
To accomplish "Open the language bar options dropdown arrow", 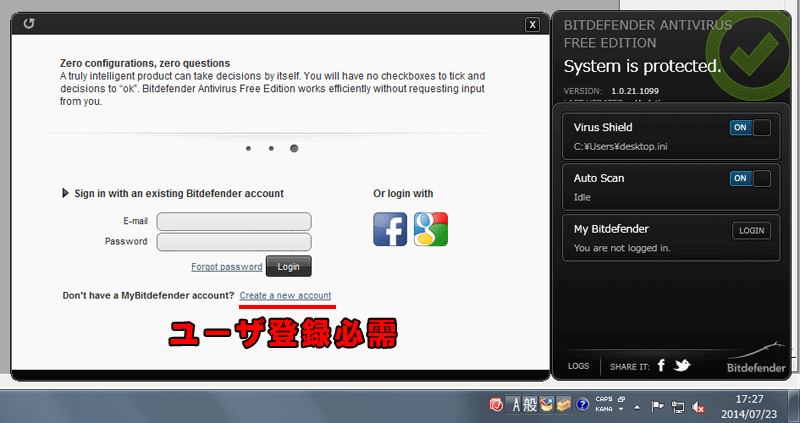I will 621,409.
